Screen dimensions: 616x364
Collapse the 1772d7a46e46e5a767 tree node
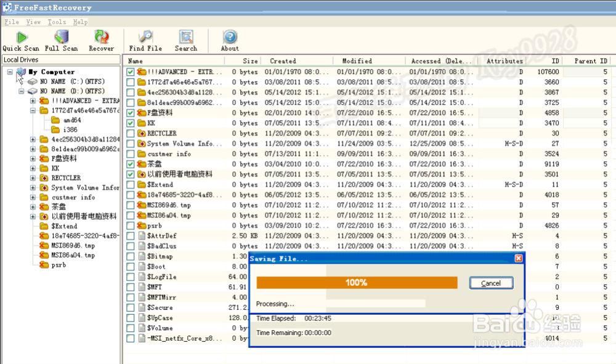tap(33, 111)
